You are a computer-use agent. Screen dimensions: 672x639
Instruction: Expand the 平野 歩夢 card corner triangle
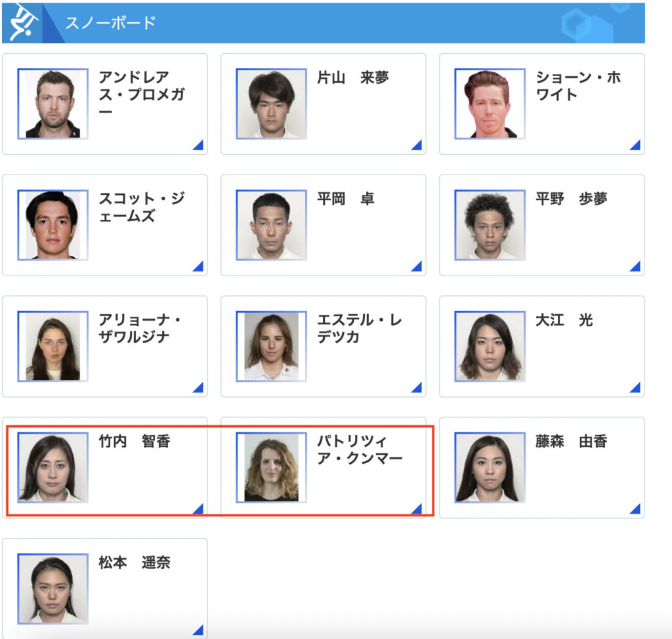click(635, 266)
